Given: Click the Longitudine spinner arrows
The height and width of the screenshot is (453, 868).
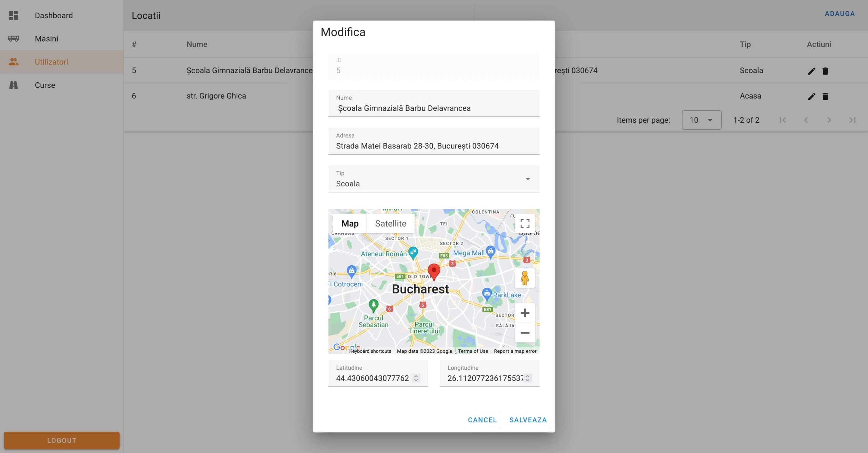Looking at the screenshot, I should (x=527, y=378).
